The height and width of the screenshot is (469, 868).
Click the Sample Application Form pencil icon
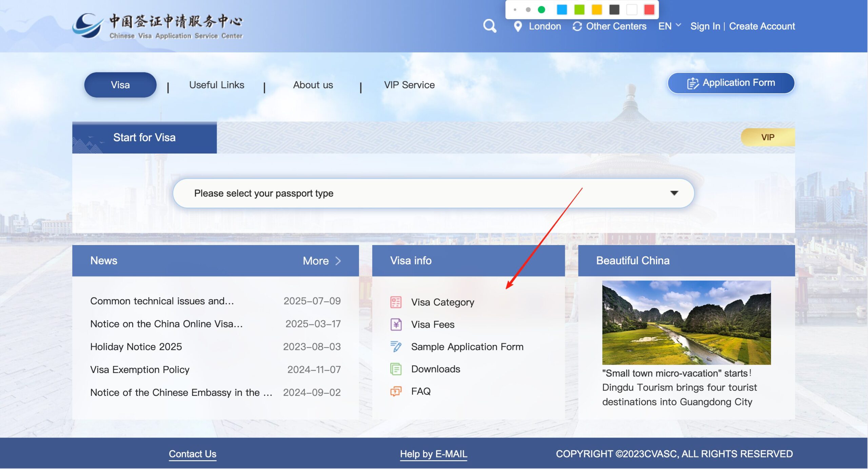pos(396,347)
